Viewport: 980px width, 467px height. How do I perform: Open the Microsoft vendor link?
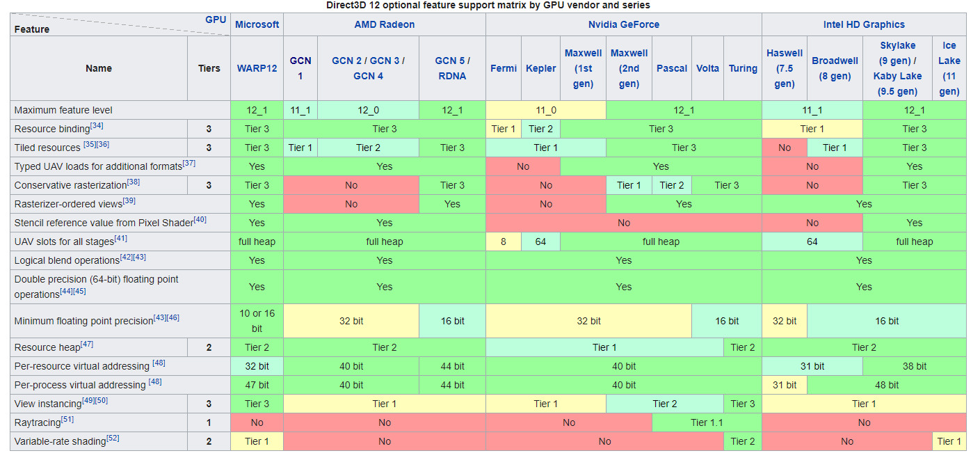257,24
